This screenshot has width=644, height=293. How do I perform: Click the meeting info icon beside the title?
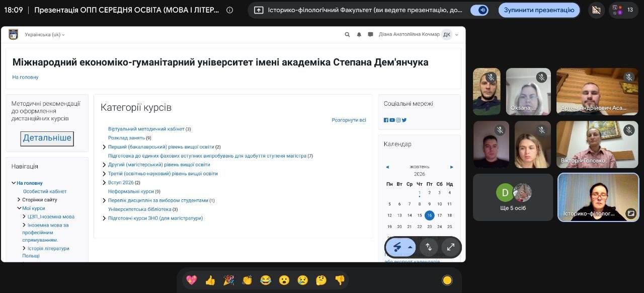(229, 10)
